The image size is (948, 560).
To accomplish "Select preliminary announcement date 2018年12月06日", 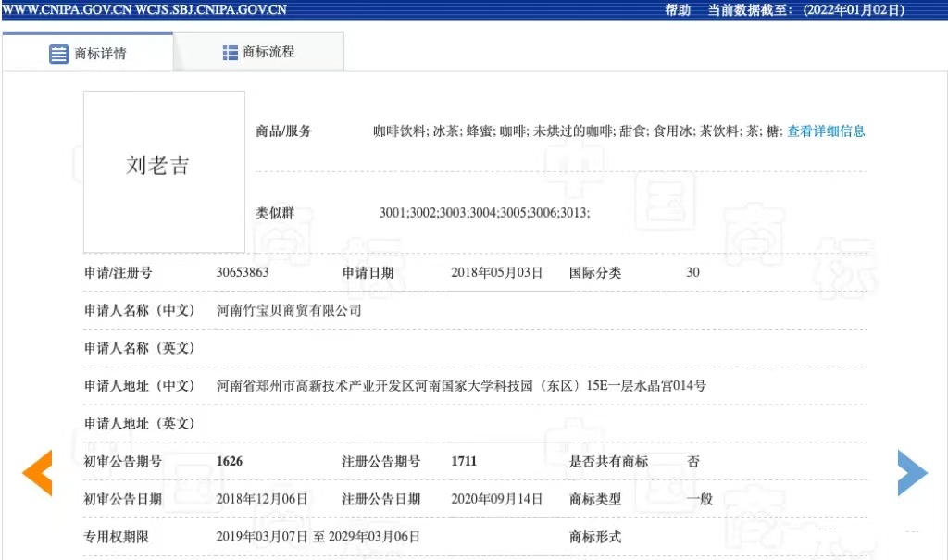I will [x=262, y=500].
